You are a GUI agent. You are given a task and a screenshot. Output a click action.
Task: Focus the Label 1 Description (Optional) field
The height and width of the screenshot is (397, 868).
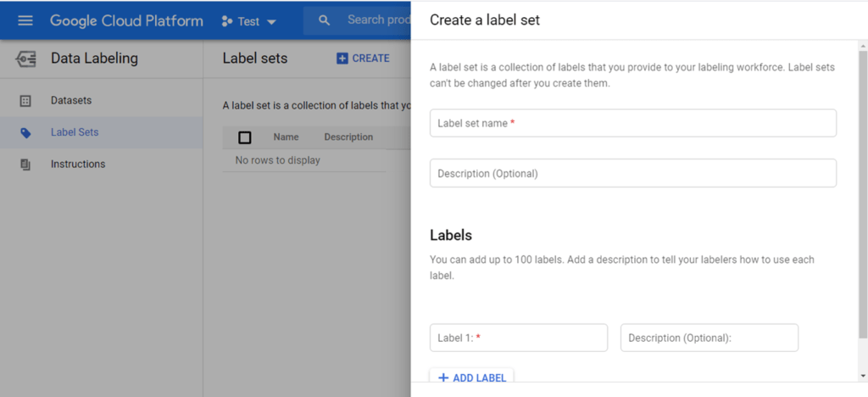pyautogui.click(x=709, y=338)
